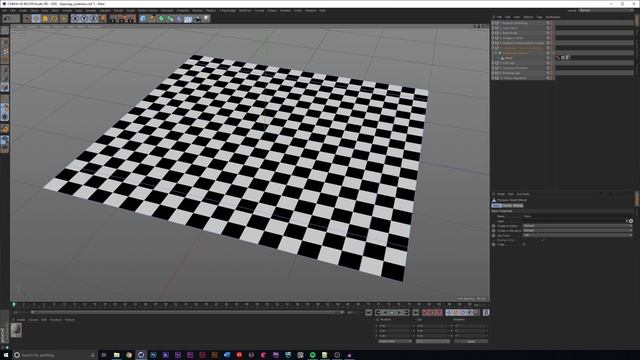Open Object (Rel) coordinate dropdown
The width and height of the screenshot is (640, 360).
click(395, 341)
